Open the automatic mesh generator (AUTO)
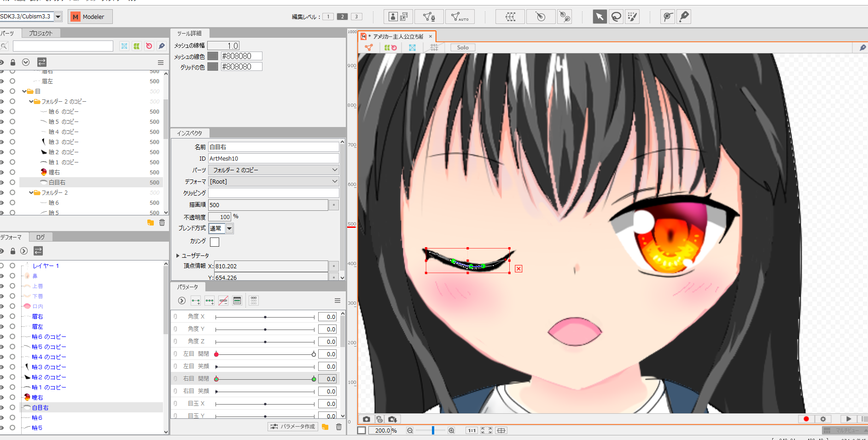 [460, 17]
